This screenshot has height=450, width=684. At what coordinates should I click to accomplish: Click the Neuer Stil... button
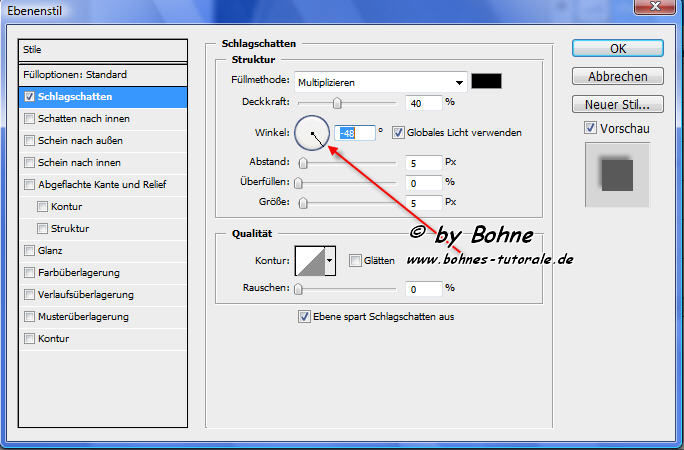tap(618, 104)
